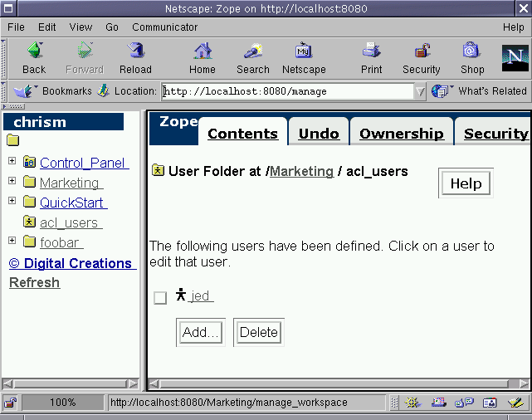Expand the collapsed personal toolbar handle
This screenshot has width=532, height=420.
tap(13, 106)
